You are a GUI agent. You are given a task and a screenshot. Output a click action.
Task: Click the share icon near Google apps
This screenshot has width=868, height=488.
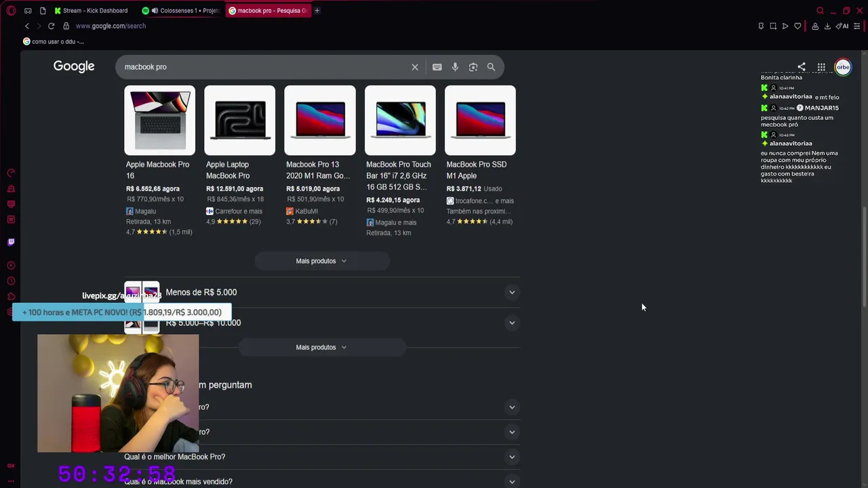click(802, 67)
